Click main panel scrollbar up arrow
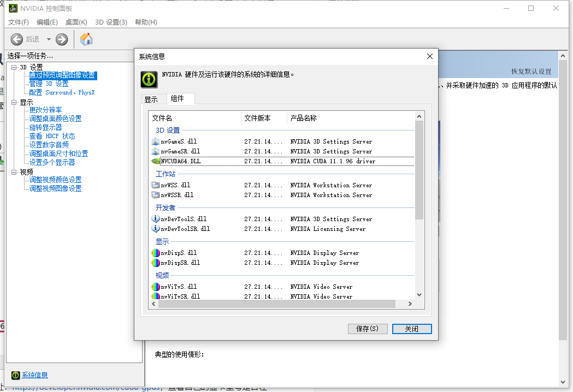573x392 pixels. 563,56
